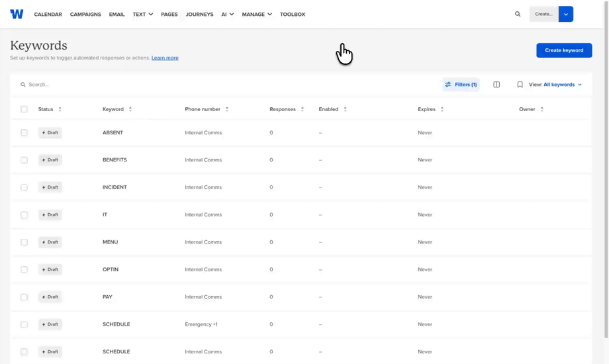
Task: Check the SCHEDULE Emergency +1 row checkbox
Action: [24, 324]
